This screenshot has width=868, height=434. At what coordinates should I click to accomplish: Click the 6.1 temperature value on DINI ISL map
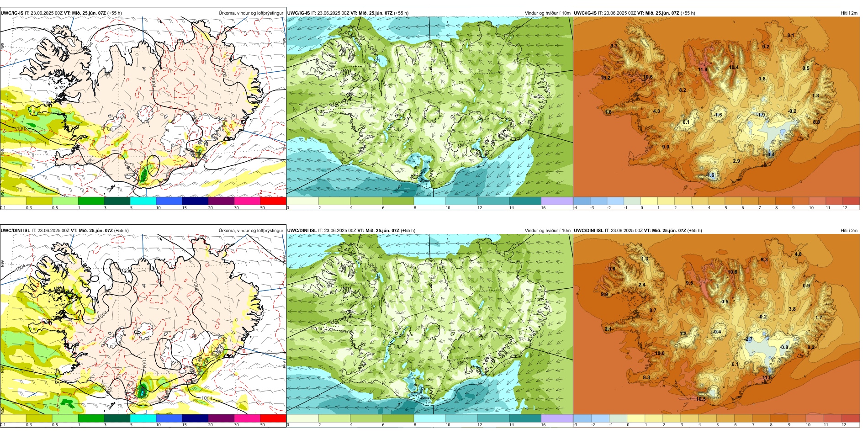(x=735, y=365)
